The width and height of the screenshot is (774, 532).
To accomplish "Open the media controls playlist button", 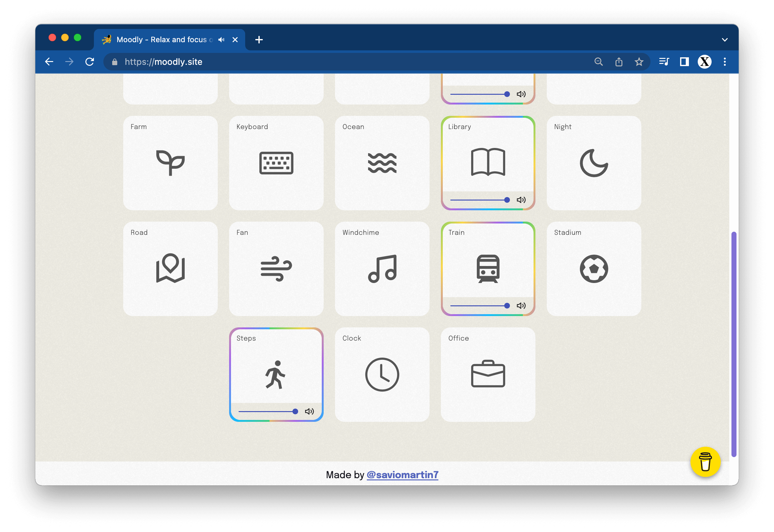I will click(x=664, y=62).
